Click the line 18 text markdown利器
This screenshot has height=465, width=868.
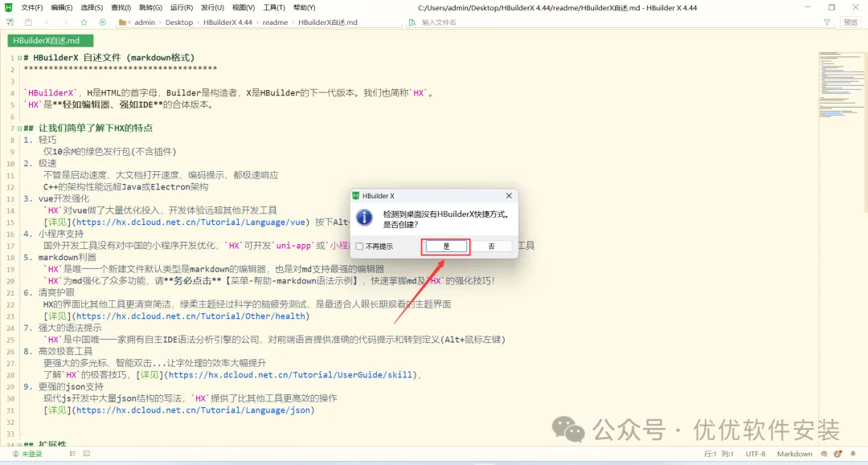point(67,258)
